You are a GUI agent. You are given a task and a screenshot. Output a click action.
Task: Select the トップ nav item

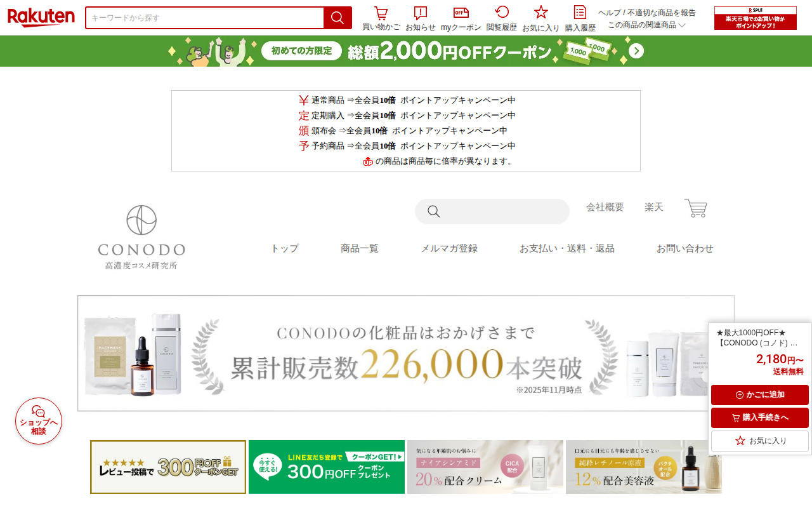[285, 248]
